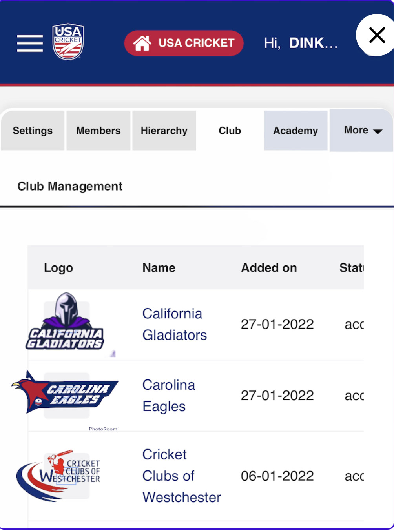The width and height of the screenshot is (394, 532).
Task: Click the home icon in red button
Action: click(142, 43)
